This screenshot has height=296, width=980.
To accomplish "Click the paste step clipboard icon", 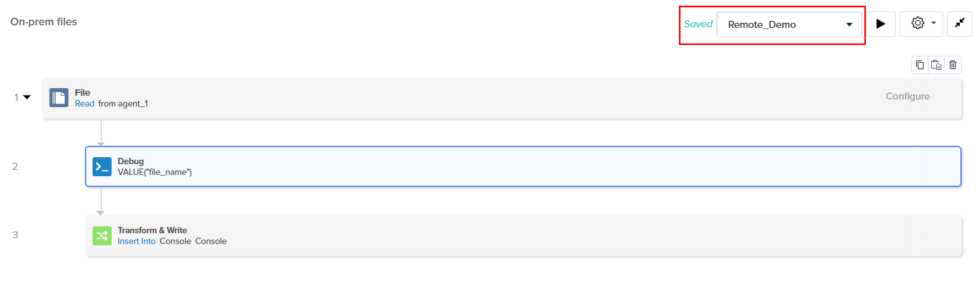I will tap(936, 65).
